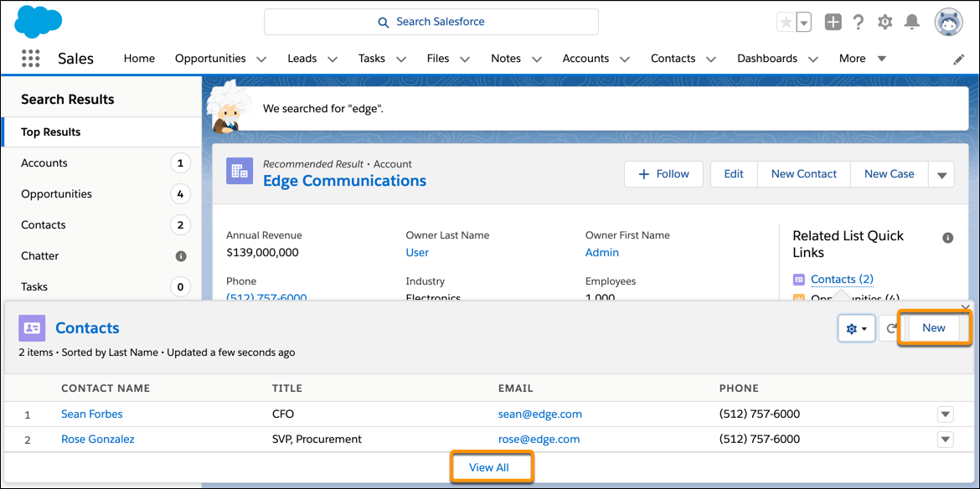The width and height of the screenshot is (980, 489).
Task: Open Contacts (2) quick link
Action: 842,279
